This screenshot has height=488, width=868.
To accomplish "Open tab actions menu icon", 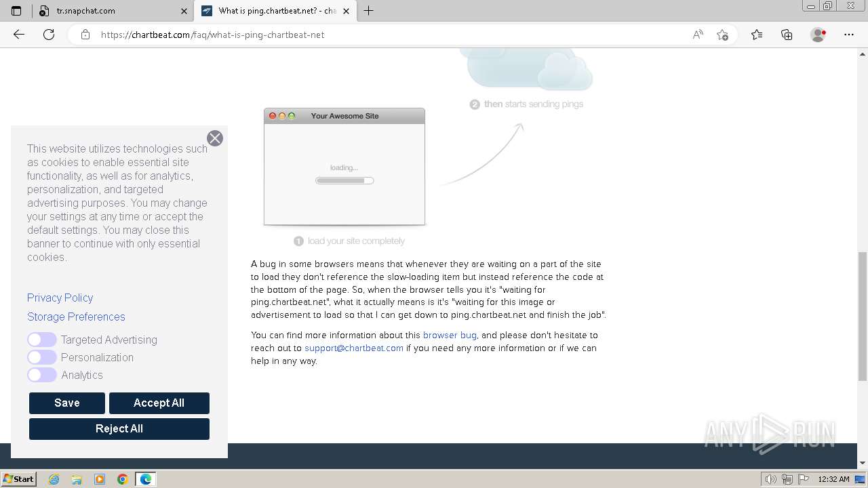I will coord(16,11).
